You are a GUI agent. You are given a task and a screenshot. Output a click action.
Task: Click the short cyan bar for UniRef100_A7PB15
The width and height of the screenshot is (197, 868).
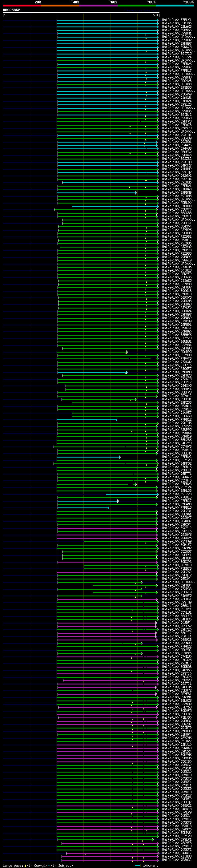tap(83, 508)
